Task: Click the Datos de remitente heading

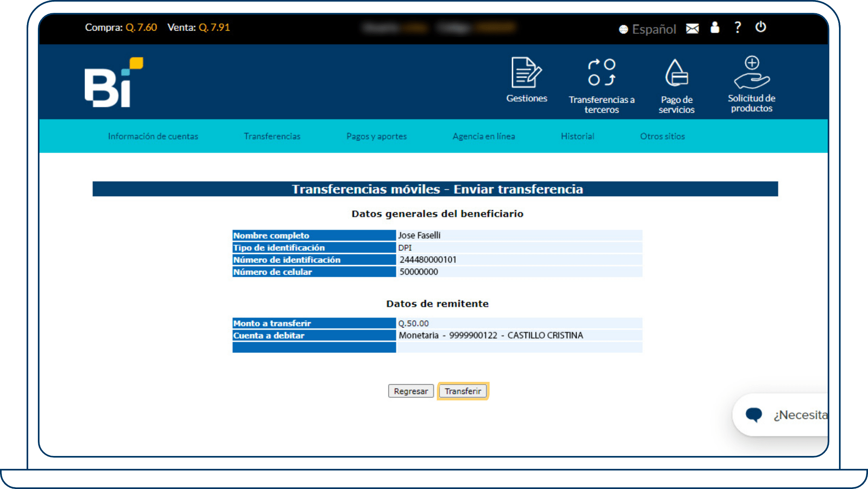Action: (437, 304)
